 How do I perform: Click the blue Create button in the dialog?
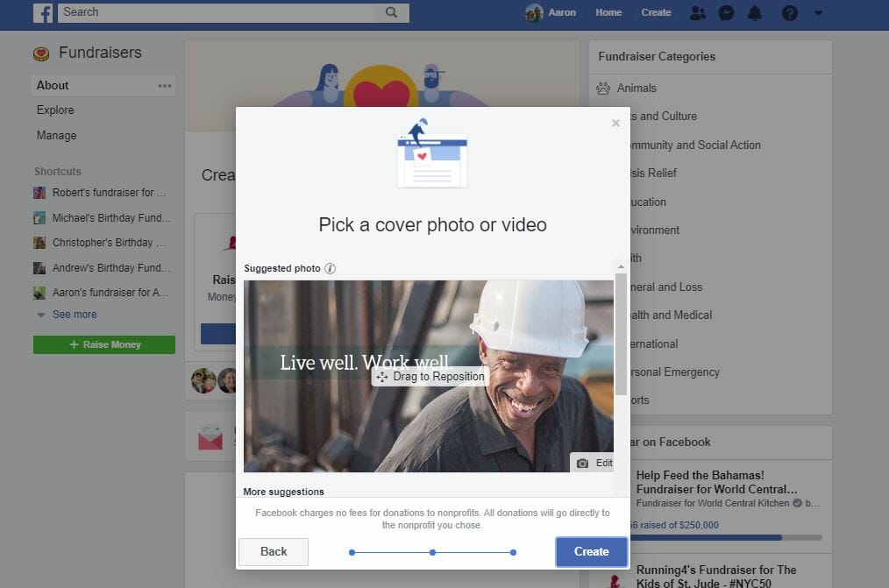[591, 552]
